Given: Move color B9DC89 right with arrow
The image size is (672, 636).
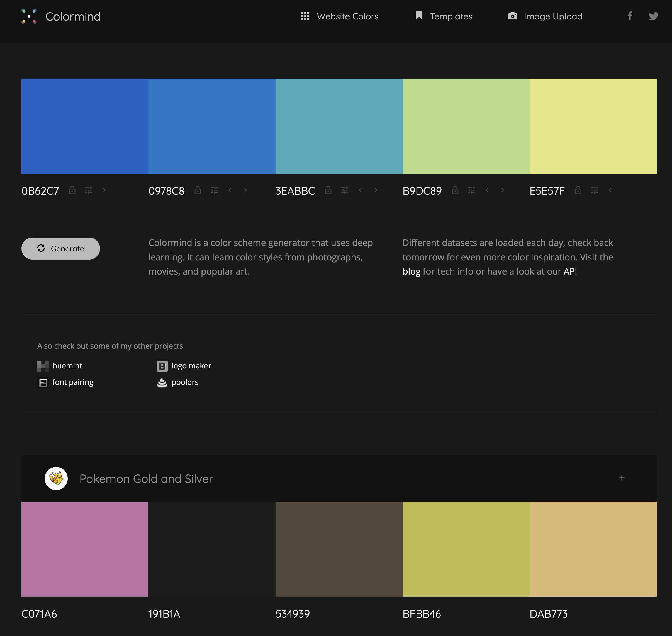Looking at the screenshot, I should tap(502, 190).
